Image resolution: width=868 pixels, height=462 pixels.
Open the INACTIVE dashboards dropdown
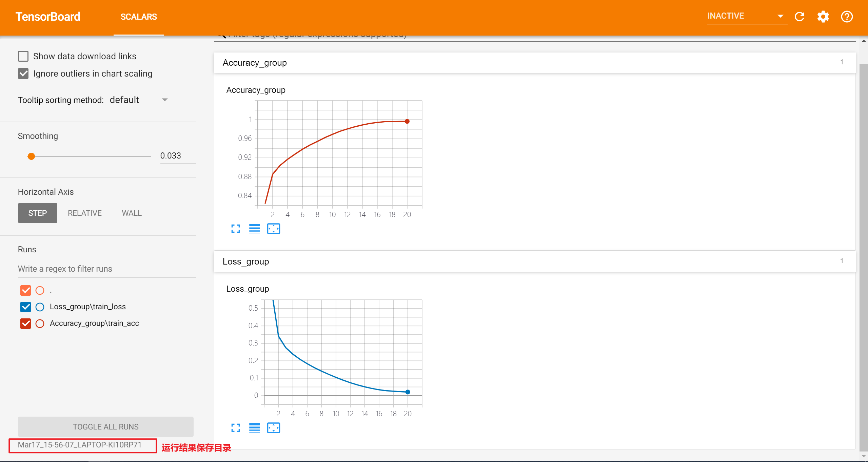(746, 16)
